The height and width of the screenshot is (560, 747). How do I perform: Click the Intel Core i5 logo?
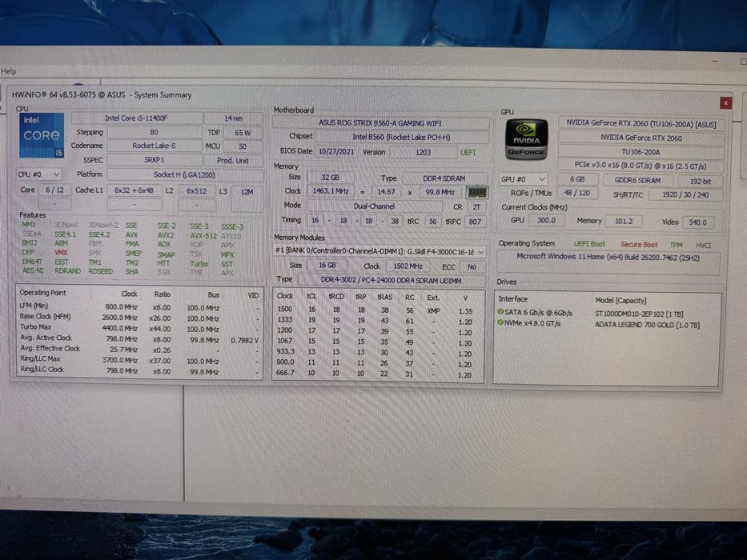coord(42,135)
